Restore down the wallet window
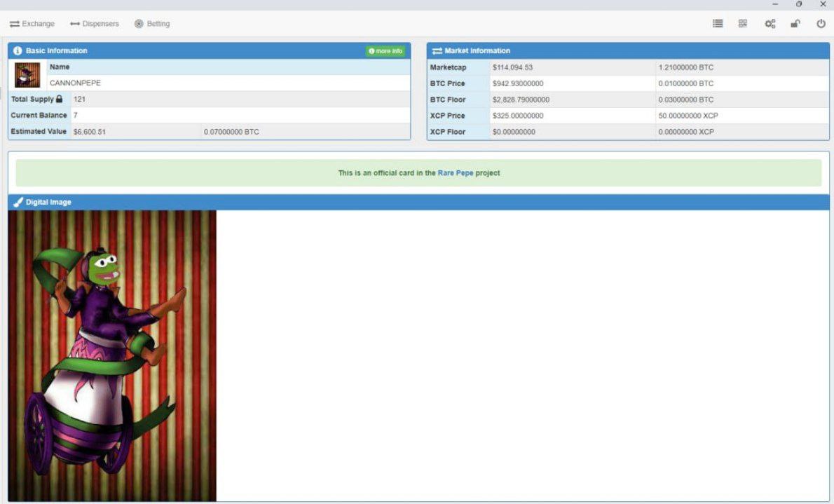The height and width of the screenshot is (504, 834). point(799,4)
